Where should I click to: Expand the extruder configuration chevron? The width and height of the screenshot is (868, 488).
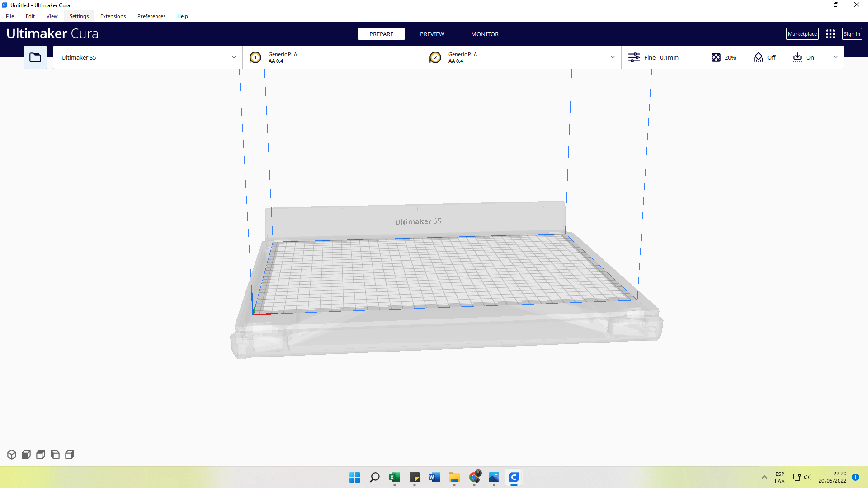coord(613,57)
